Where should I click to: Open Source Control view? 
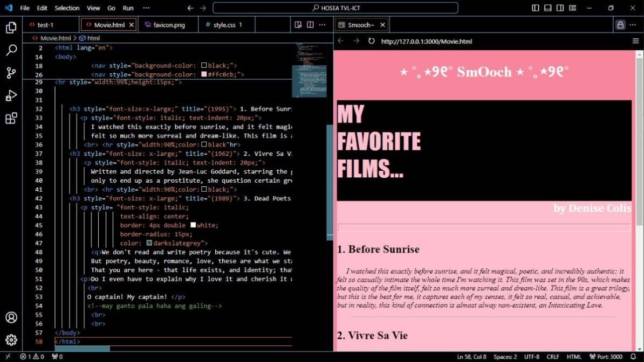pyautogui.click(x=11, y=73)
